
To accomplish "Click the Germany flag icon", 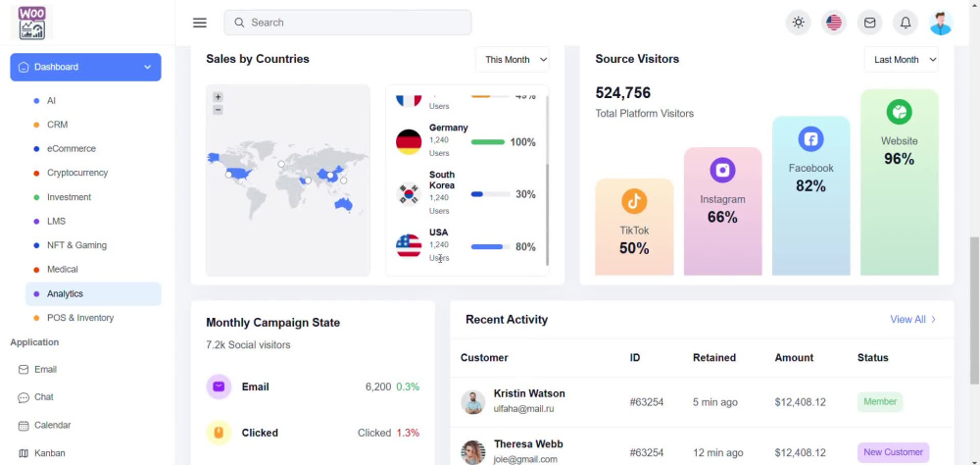I will pos(409,142).
